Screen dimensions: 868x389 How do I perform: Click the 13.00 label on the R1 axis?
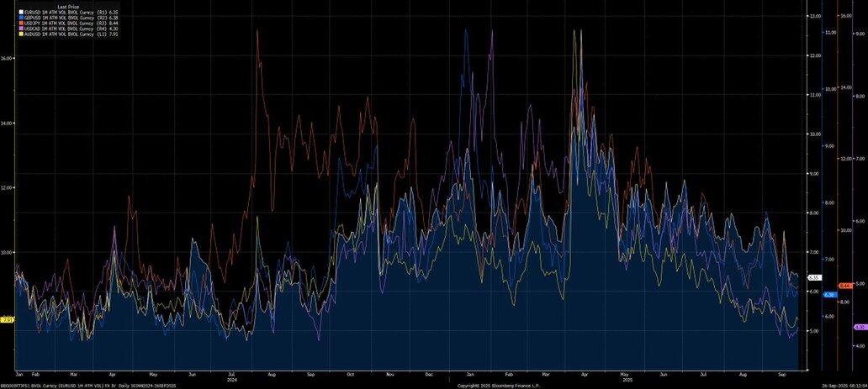point(815,16)
